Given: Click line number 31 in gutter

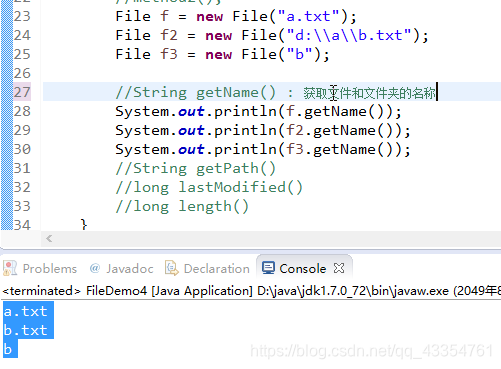Looking at the screenshot, I should click(x=22, y=168).
